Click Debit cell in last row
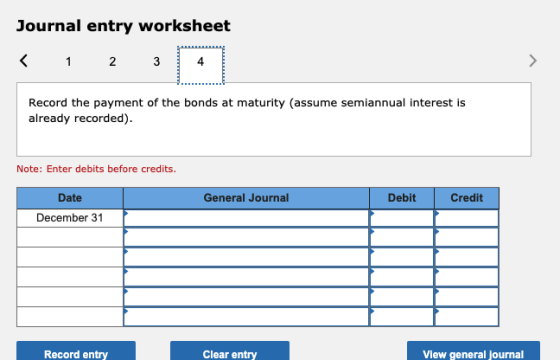560x360 pixels. click(402, 317)
